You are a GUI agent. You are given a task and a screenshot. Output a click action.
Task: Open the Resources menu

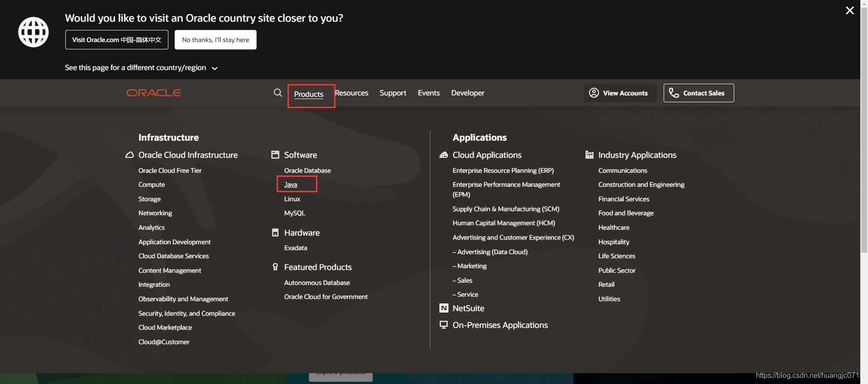coord(352,93)
